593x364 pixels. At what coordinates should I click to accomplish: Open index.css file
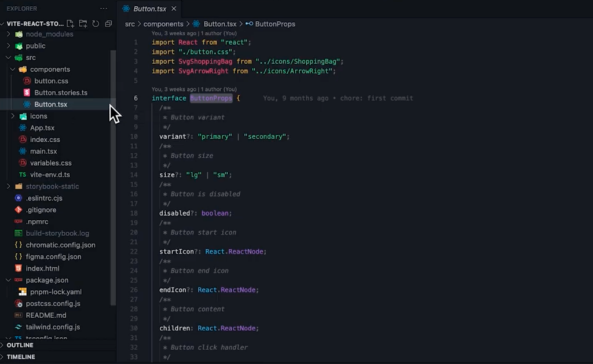point(45,139)
